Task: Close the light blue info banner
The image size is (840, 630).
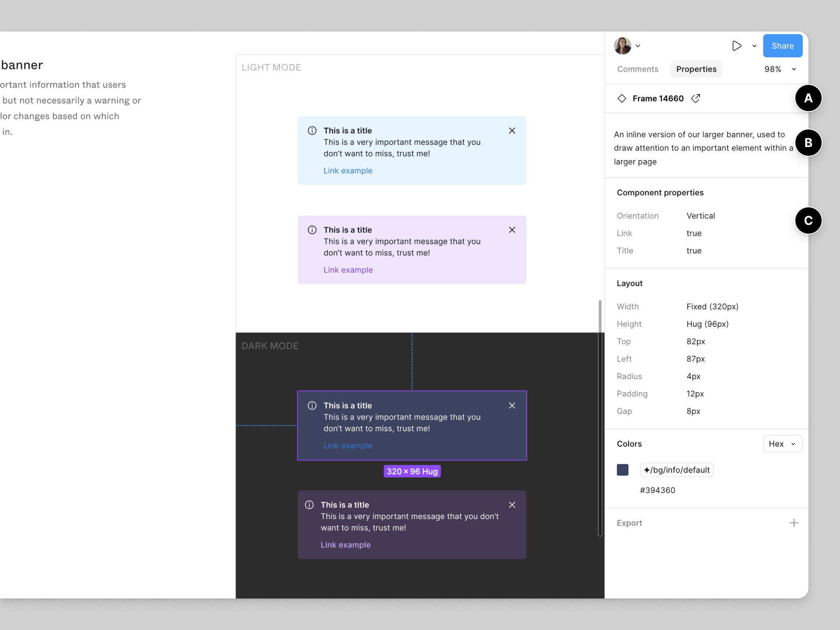Action: [x=512, y=131]
